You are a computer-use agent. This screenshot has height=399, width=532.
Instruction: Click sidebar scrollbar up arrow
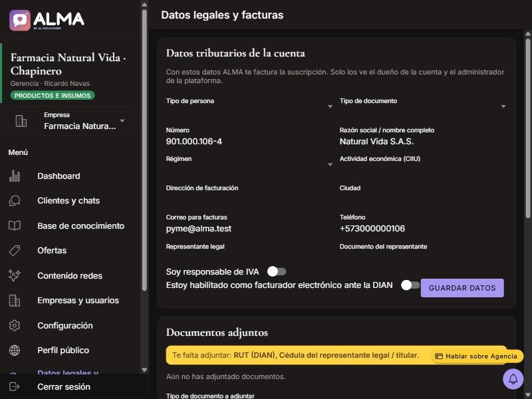144,5
